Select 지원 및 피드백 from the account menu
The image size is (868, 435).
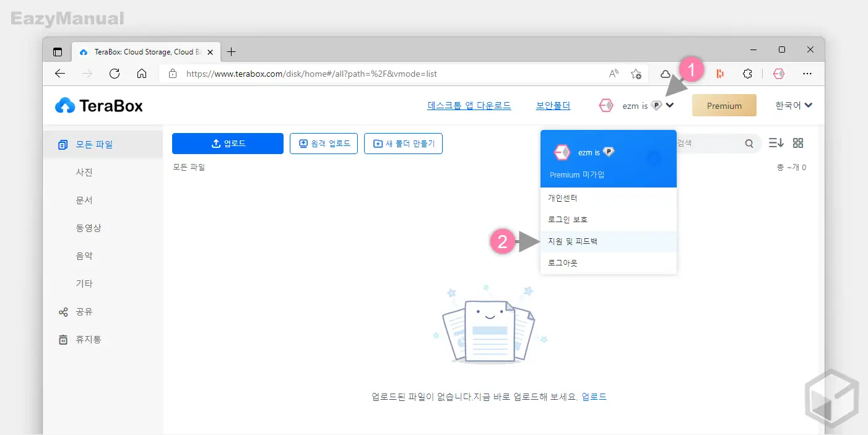(x=571, y=241)
